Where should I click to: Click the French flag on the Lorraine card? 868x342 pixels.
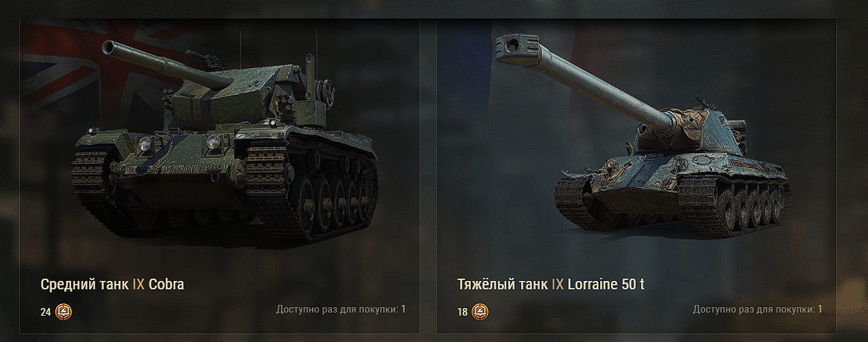(515, 72)
